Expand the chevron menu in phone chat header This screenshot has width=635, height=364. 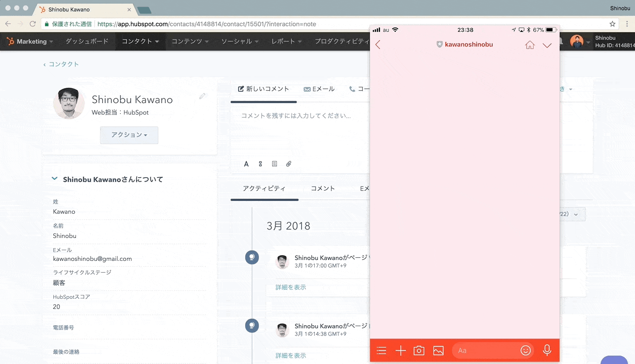tap(547, 45)
